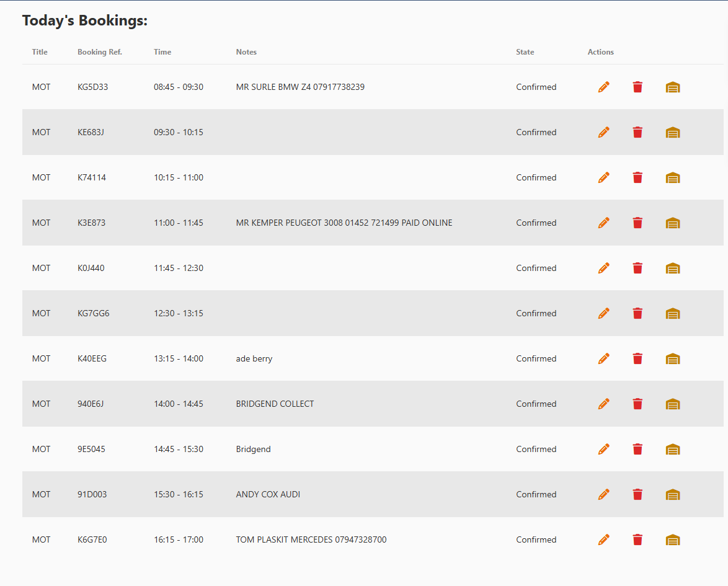This screenshot has width=728, height=586.
Task: Select booking reference K6G7E0
Action: coord(92,539)
